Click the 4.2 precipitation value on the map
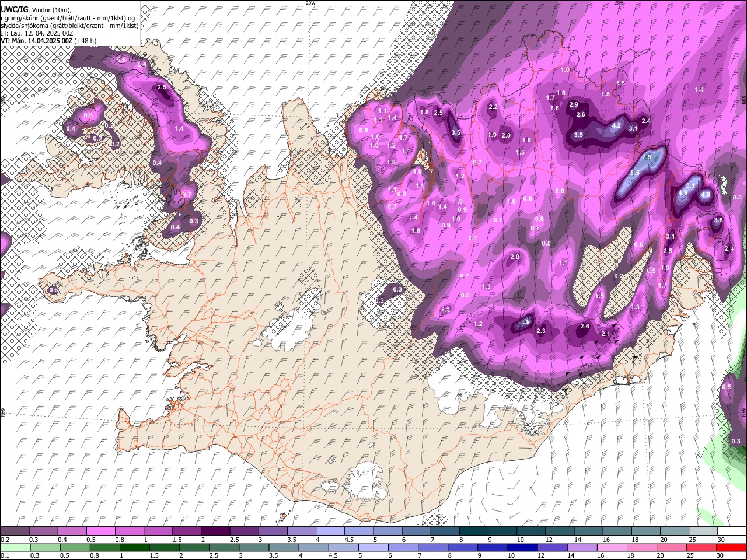The image size is (747, 560). [x=616, y=125]
